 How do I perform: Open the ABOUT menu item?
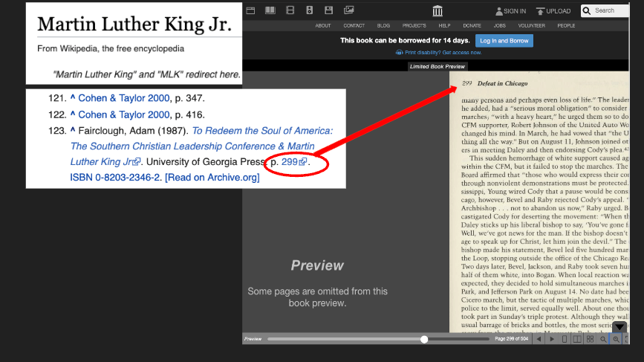point(323,25)
